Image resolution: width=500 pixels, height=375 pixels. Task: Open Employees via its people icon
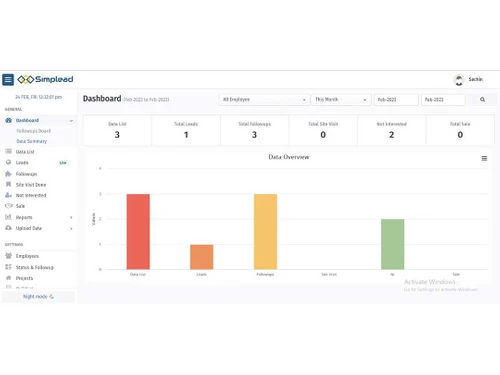8,256
